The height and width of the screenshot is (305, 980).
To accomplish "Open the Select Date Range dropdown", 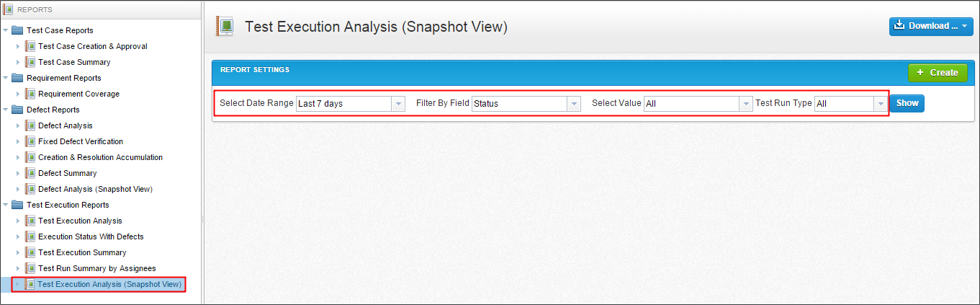I will click(398, 104).
